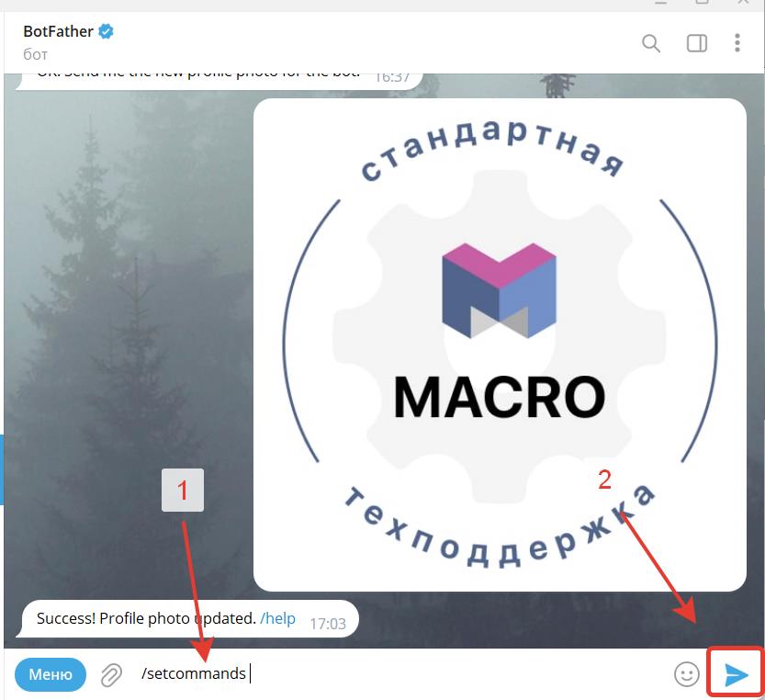This screenshot has width=765, height=700.
Task: Click the 17:03 message timestamp
Action: tap(328, 624)
